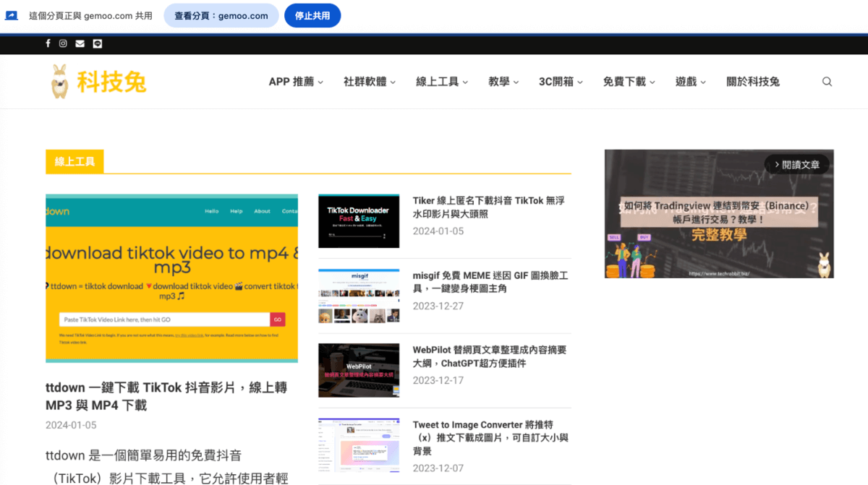868x485 pixels.
Task: Open the Facebook icon in top bar
Action: click(48, 43)
